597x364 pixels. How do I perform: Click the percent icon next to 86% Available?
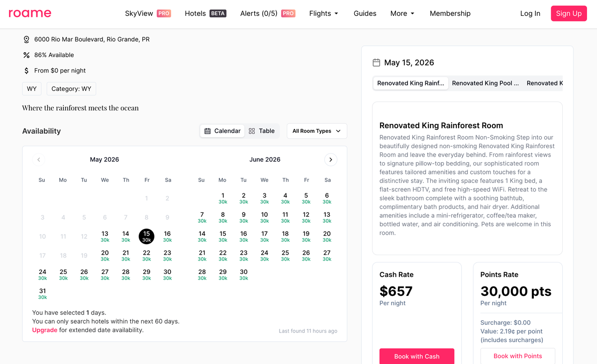tap(26, 55)
